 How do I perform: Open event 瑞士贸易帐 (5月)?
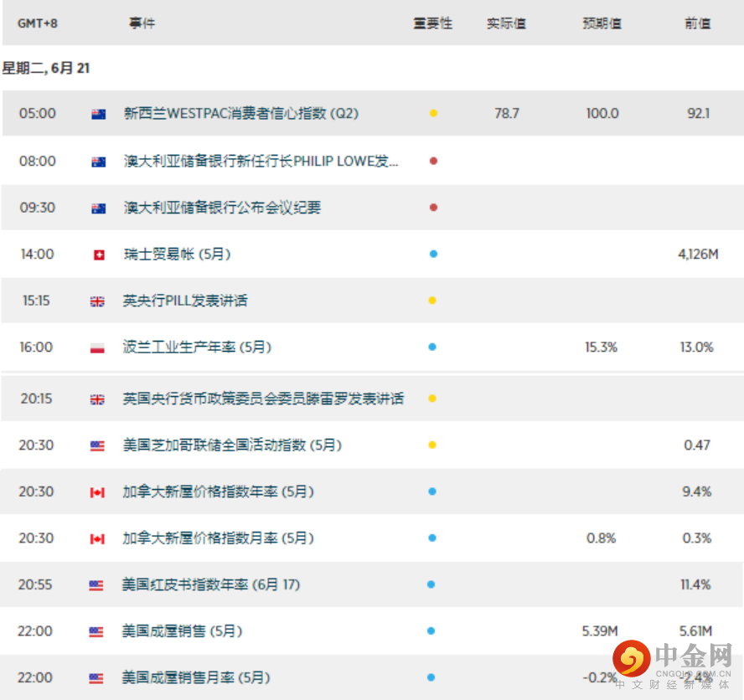click(177, 255)
